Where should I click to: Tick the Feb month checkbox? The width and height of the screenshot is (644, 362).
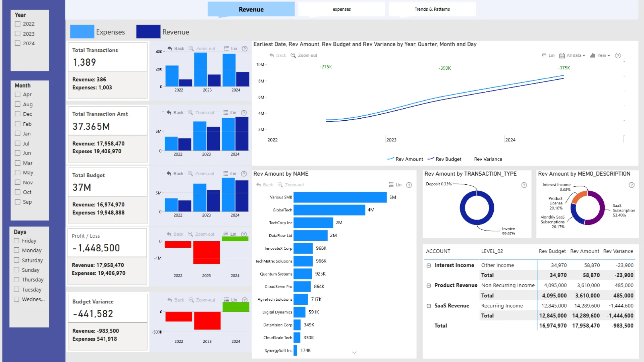(18, 124)
